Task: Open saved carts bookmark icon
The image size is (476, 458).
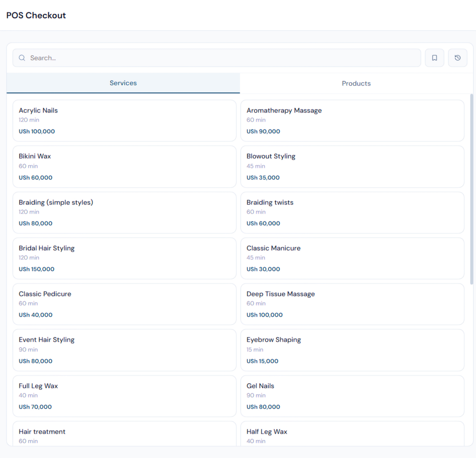Action: pos(434,58)
